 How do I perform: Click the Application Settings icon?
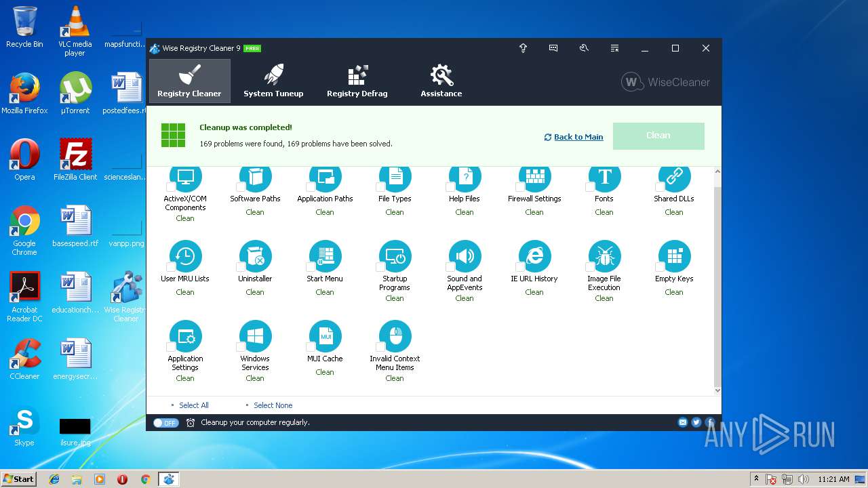(185, 336)
